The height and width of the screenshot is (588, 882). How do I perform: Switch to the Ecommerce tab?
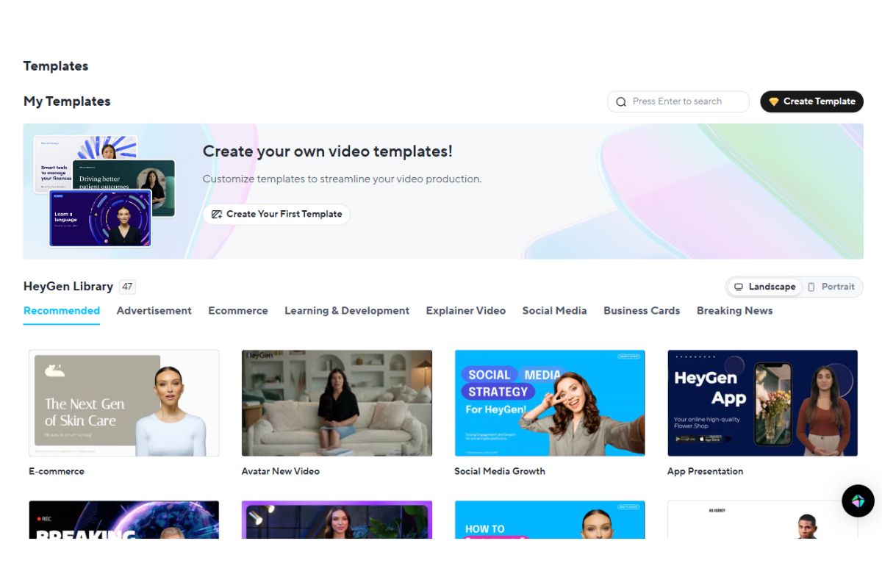(238, 311)
